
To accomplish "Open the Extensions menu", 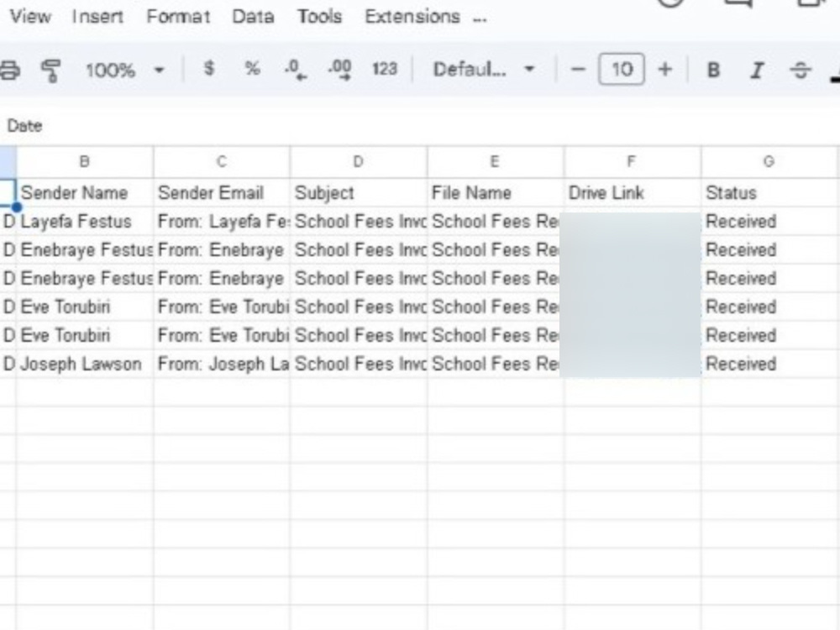I will [412, 17].
